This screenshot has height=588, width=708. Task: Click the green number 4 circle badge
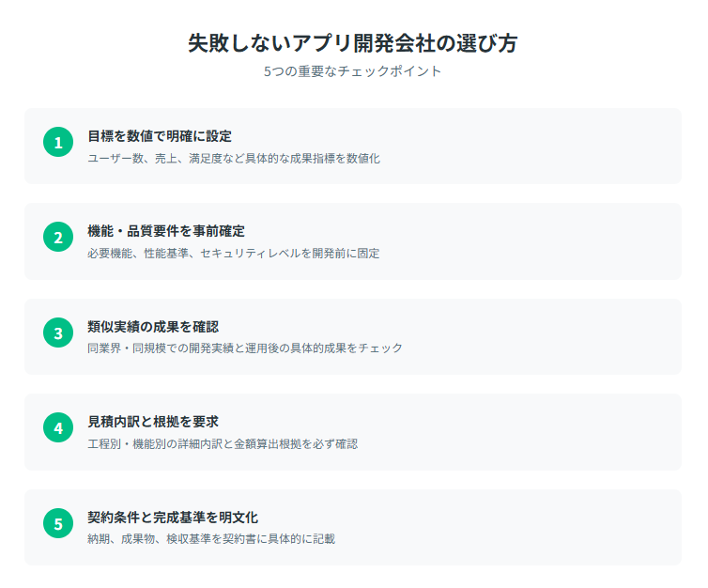tap(58, 427)
